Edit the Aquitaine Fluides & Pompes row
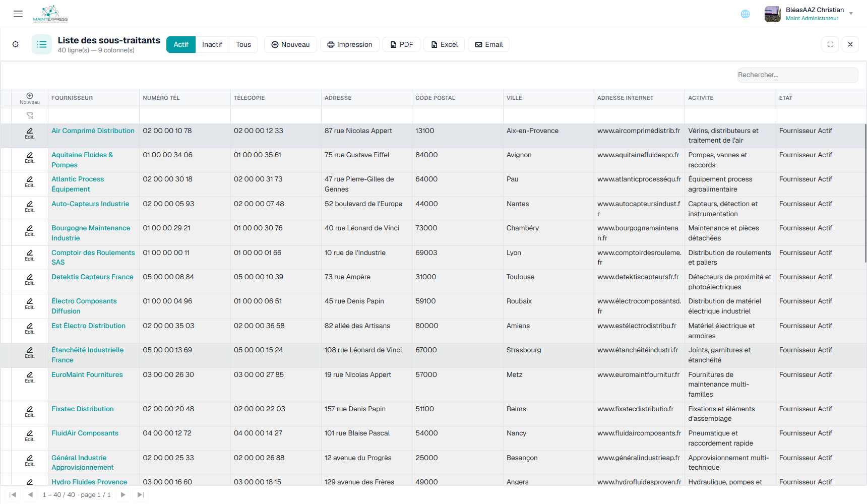The image size is (867, 504). click(30, 157)
